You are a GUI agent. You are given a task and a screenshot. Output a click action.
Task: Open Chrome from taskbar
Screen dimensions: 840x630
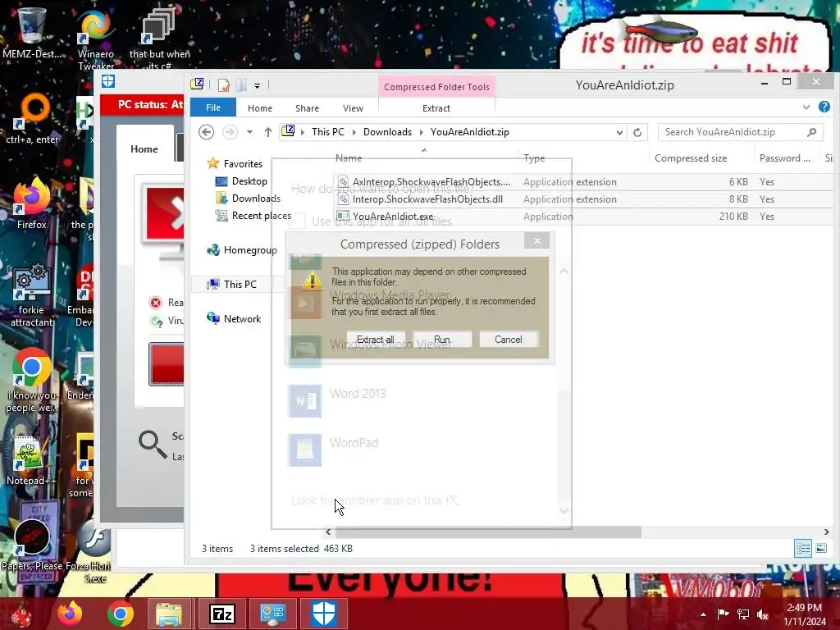pyautogui.click(x=120, y=614)
